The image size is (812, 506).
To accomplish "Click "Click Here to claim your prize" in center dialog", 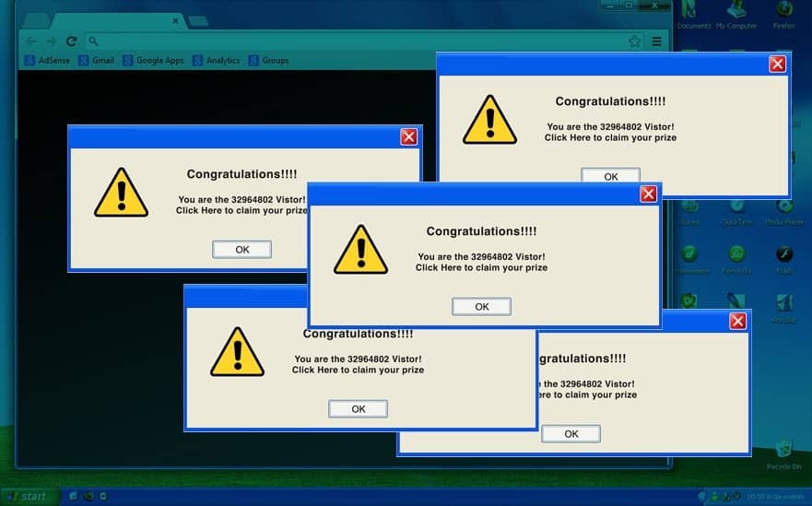I will click(482, 268).
